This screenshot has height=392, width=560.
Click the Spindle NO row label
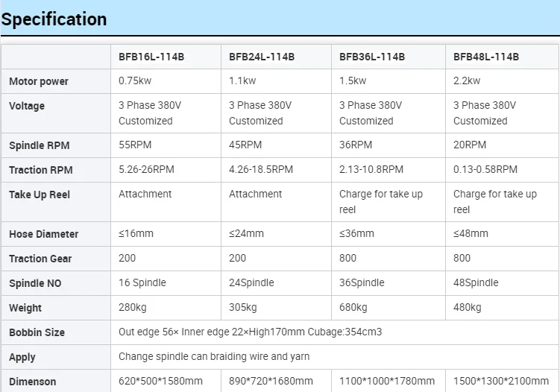pos(37,283)
